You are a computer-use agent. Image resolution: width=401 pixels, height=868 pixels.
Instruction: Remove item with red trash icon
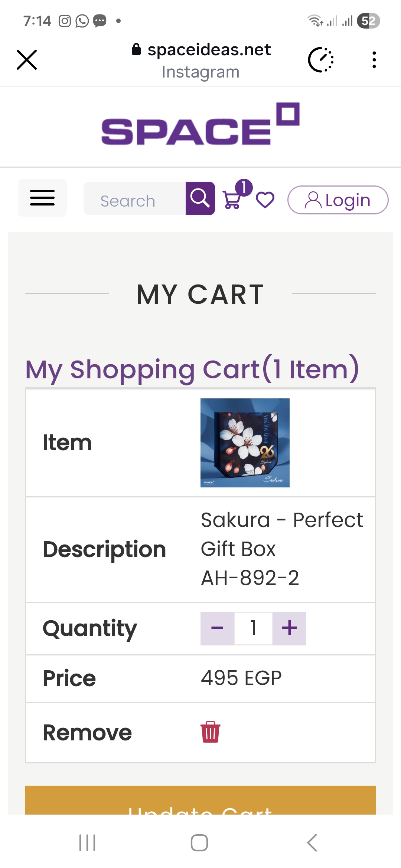tap(210, 732)
